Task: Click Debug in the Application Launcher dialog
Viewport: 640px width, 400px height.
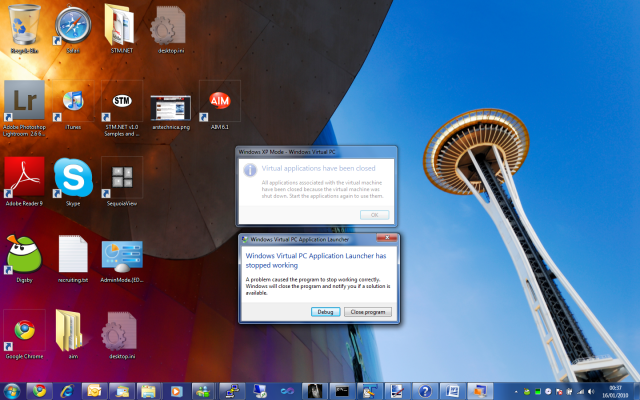Action: click(x=325, y=312)
